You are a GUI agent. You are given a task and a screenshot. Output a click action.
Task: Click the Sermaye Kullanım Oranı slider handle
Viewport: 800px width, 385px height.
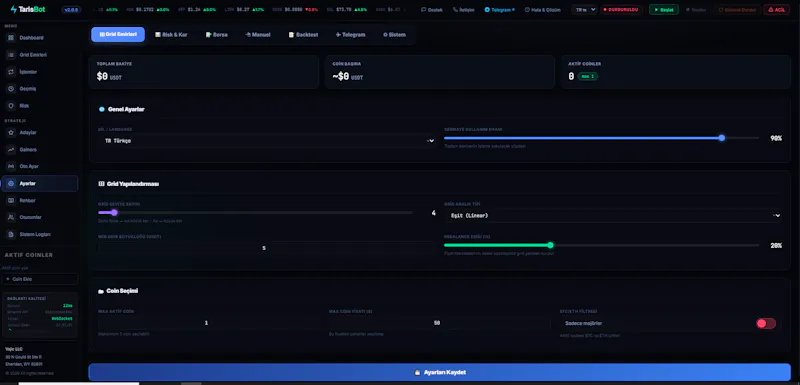pyautogui.click(x=721, y=138)
